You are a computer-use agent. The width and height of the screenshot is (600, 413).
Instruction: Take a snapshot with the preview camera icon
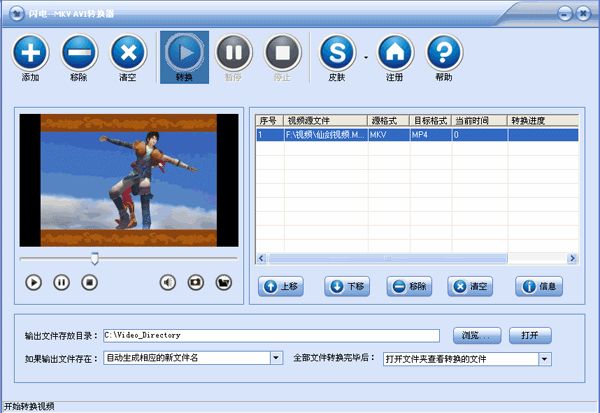click(195, 283)
